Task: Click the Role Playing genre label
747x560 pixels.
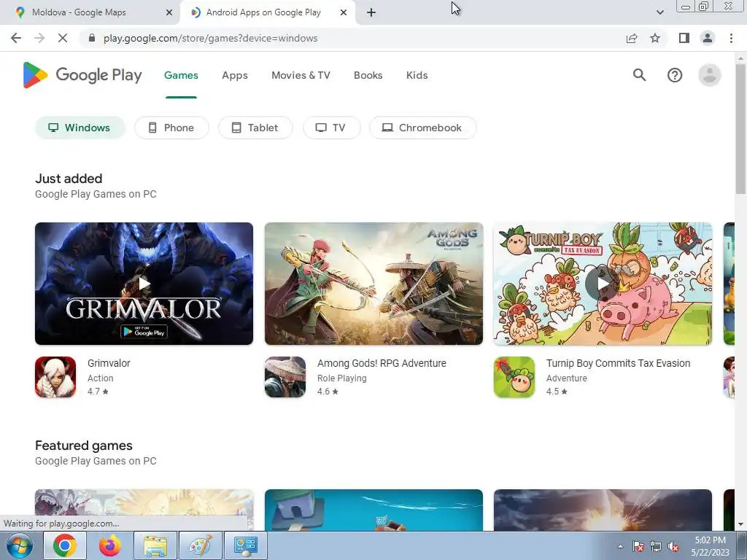Action: (341, 378)
